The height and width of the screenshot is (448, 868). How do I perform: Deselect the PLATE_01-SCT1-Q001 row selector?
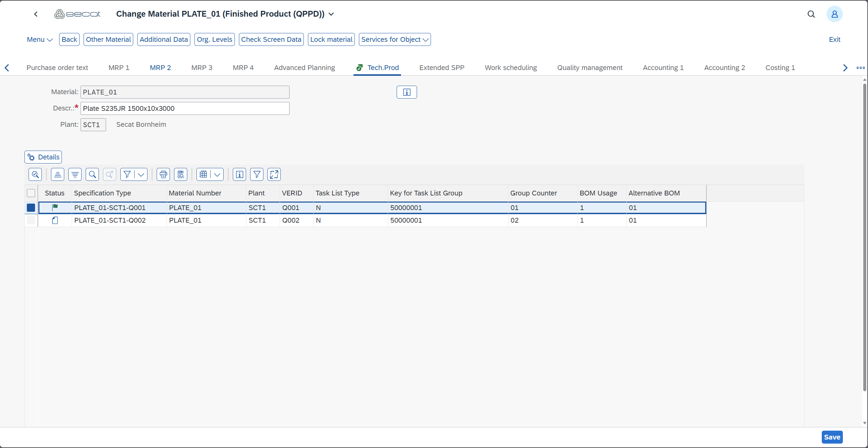31,208
